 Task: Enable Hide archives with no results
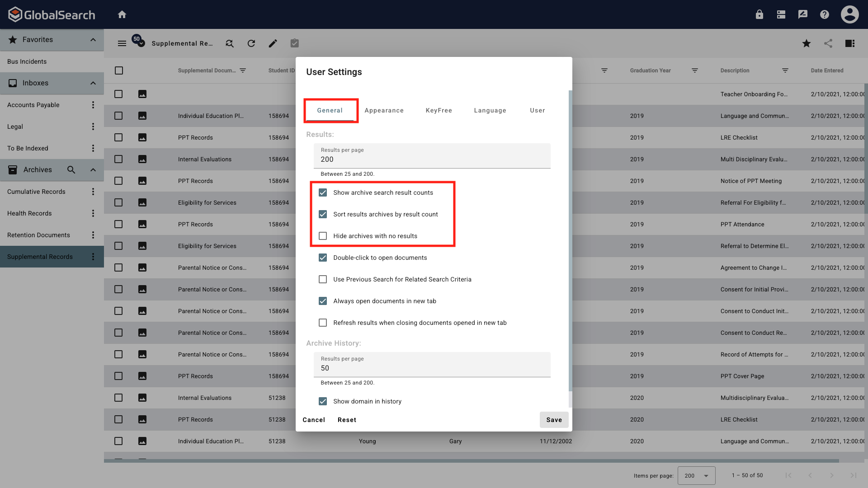(x=322, y=235)
